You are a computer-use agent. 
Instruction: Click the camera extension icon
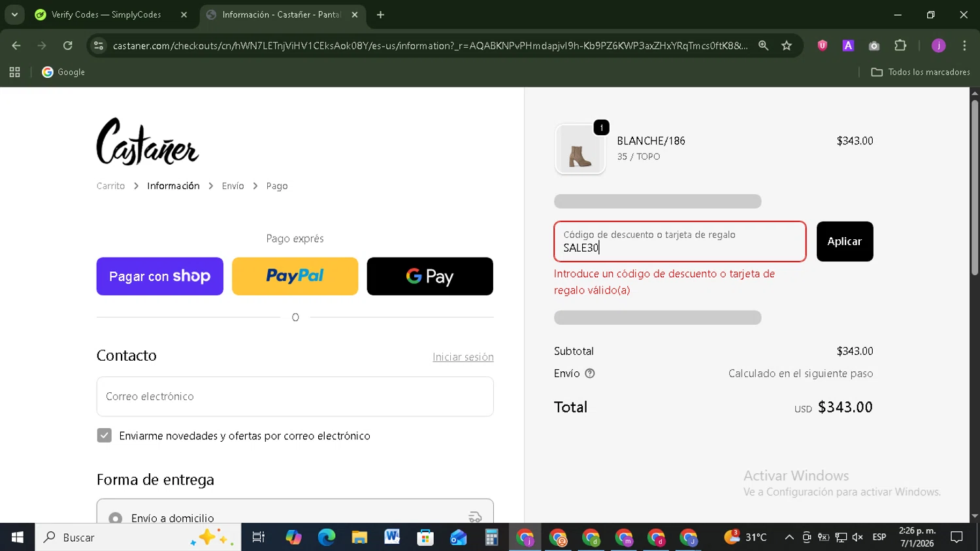pos(874,46)
